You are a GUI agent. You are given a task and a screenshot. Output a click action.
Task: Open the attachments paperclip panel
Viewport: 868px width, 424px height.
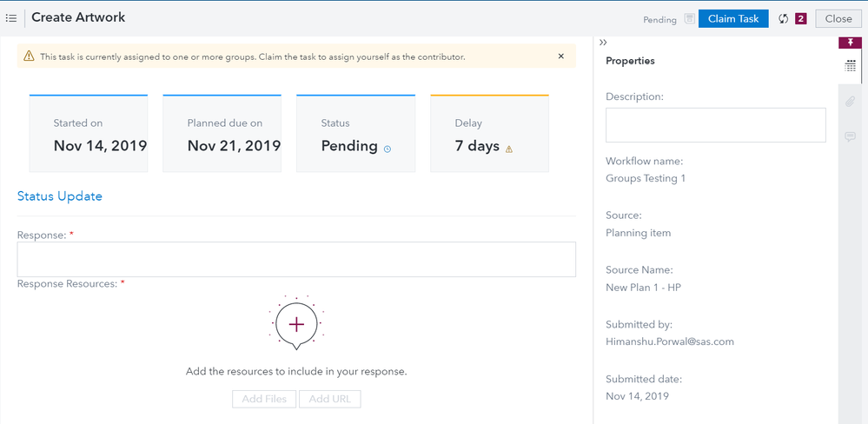pyautogui.click(x=850, y=102)
